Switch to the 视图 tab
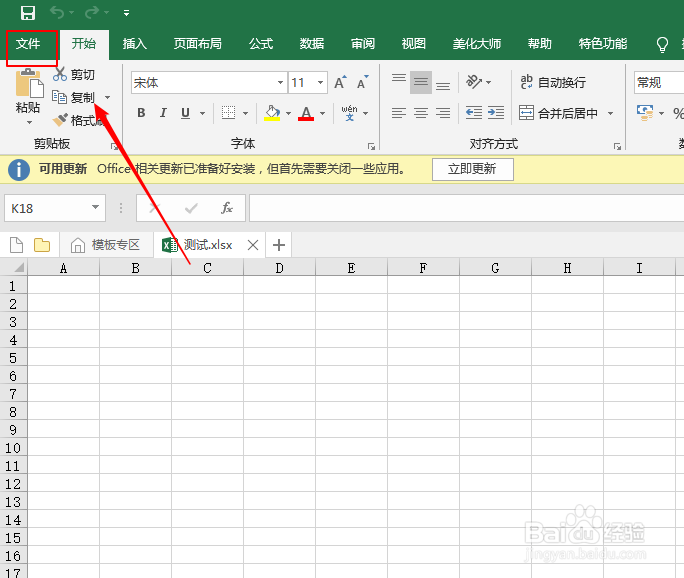 [x=414, y=44]
